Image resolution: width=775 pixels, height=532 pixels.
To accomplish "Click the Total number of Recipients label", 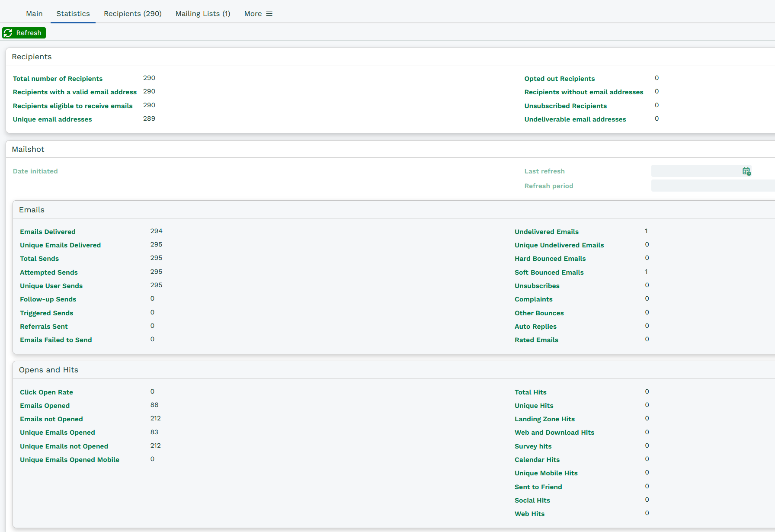I will [58, 79].
